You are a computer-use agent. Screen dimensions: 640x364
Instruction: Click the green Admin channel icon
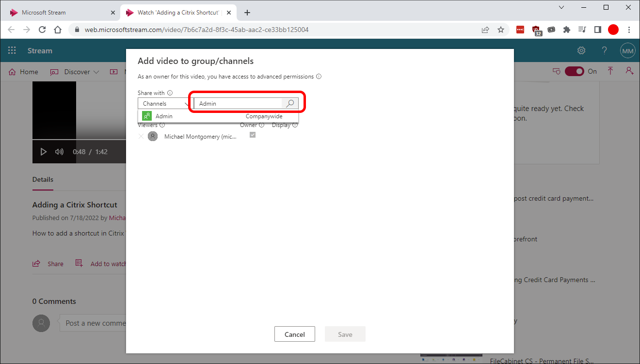[147, 116]
